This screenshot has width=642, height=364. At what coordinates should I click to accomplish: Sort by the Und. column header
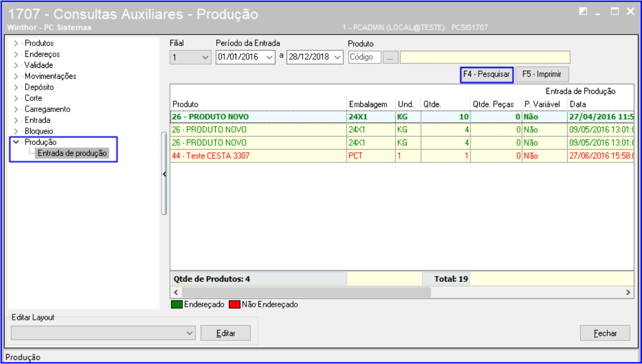(x=408, y=104)
